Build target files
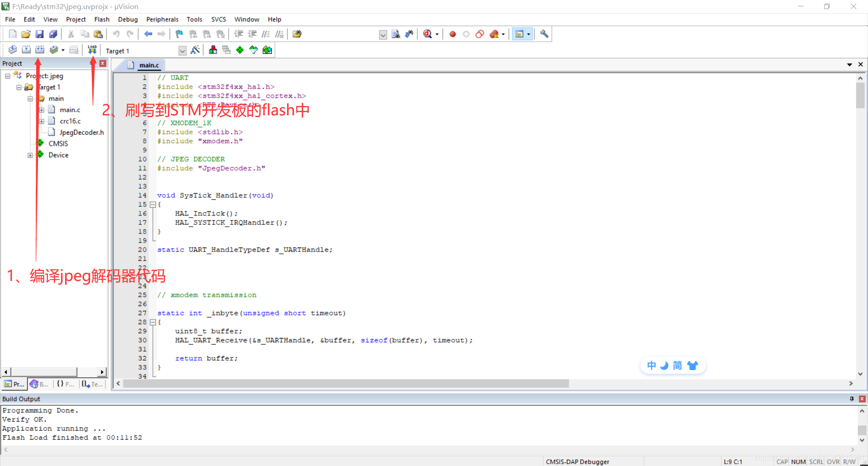 tap(26, 50)
